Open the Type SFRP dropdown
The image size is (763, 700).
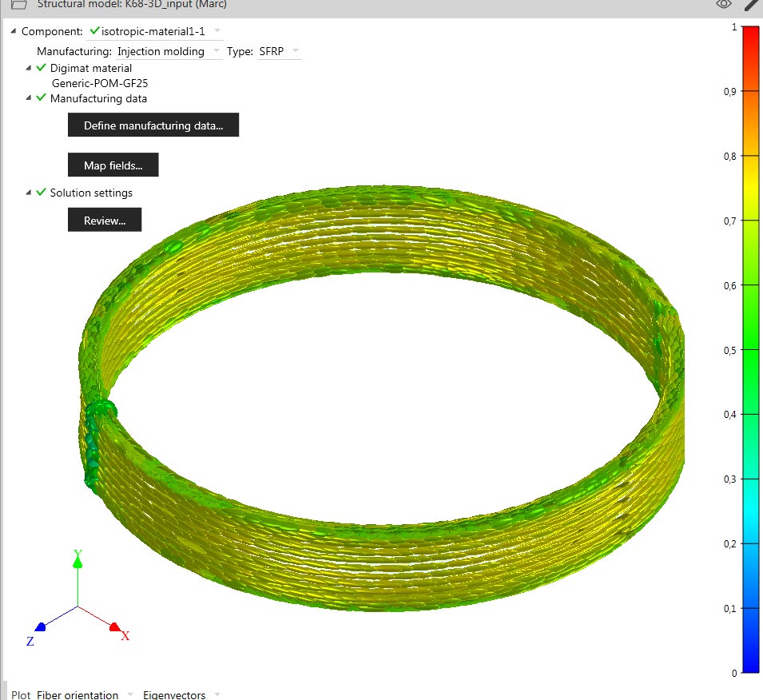pos(279,52)
